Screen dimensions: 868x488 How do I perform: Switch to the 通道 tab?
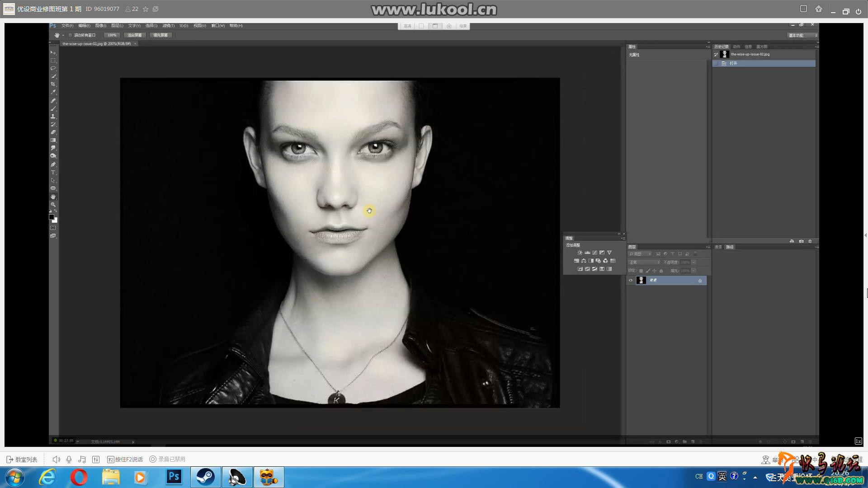(718, 247)
